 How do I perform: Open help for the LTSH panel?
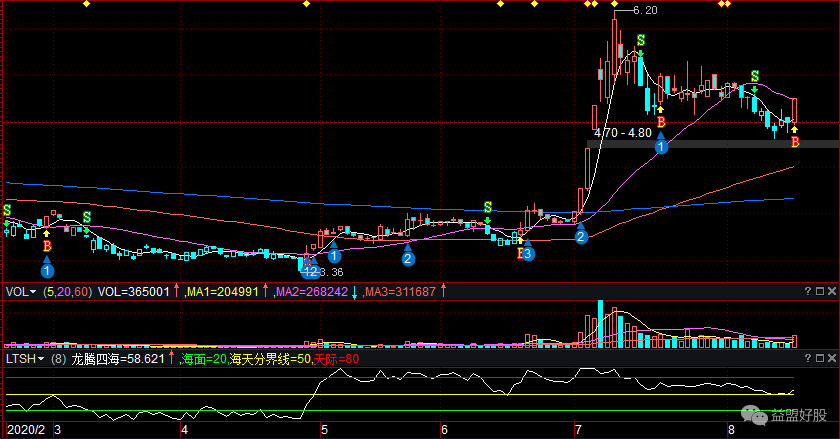coord(809,358)
